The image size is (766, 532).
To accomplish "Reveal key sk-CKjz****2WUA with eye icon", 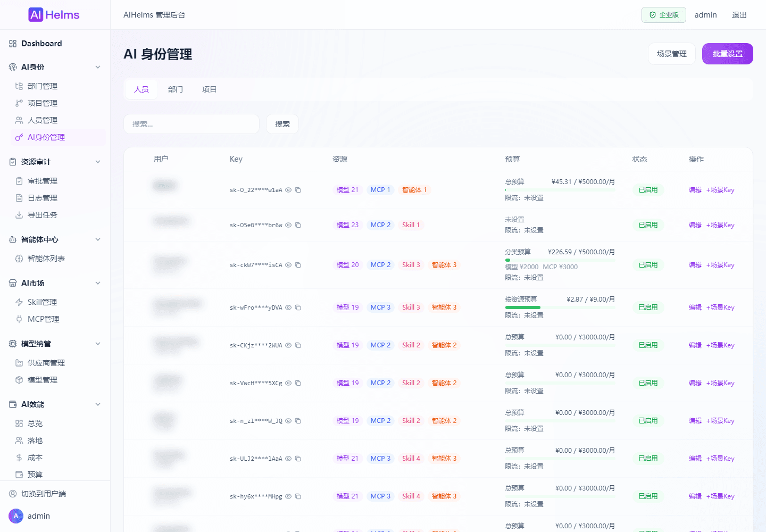I will [288, 345].
